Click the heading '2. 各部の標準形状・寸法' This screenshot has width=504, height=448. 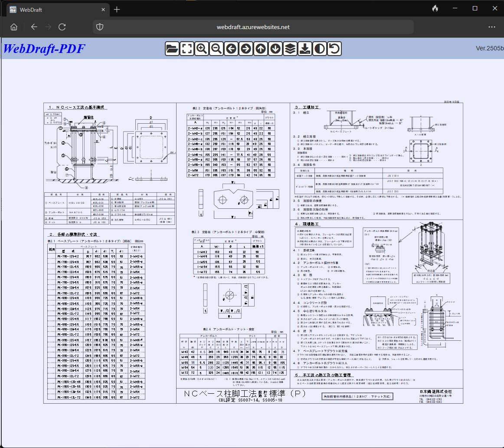pos(73,234)
